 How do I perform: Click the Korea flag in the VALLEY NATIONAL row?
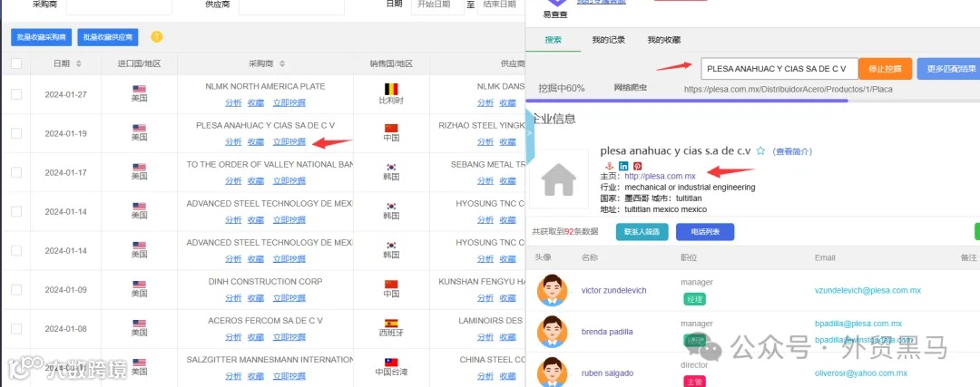click(x=391, y=168)
